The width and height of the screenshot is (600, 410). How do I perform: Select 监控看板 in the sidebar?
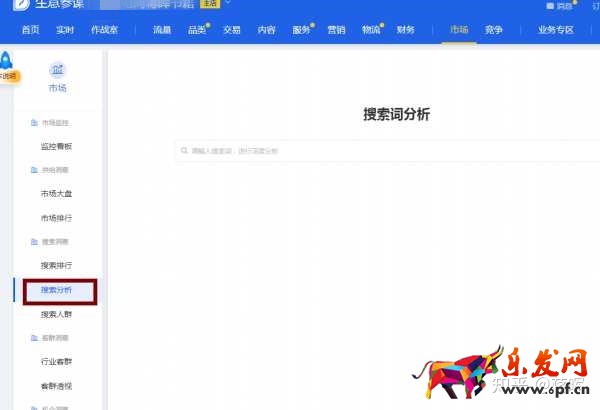(x=56, y=146)
